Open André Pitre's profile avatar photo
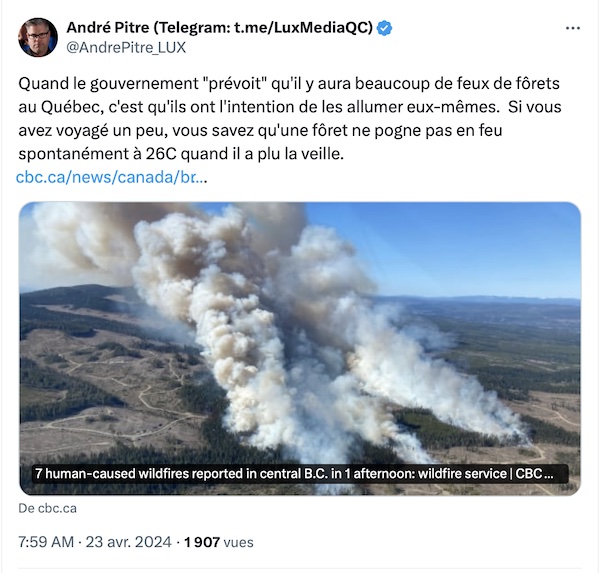The width and height of the screenshot is (600, 573). 38,37
